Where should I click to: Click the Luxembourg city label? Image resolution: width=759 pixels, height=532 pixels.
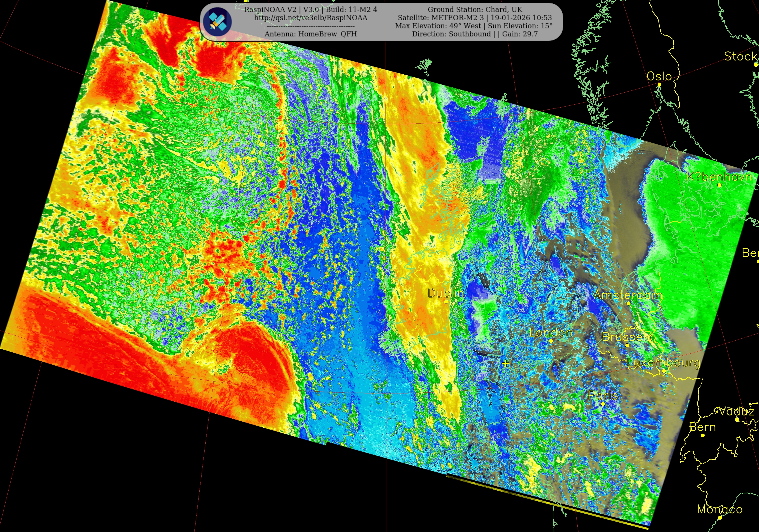pyautogui.click(x=663, y=363)
